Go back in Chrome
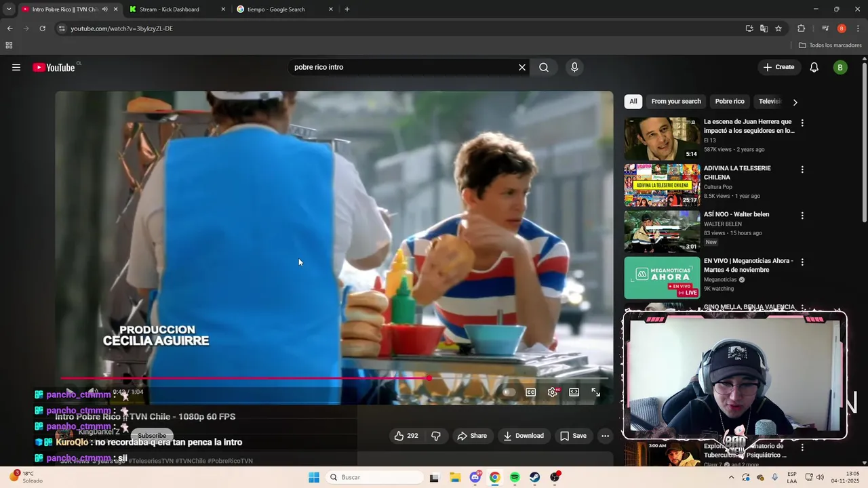Screen dimensions: 868x488 coord(9,28)
